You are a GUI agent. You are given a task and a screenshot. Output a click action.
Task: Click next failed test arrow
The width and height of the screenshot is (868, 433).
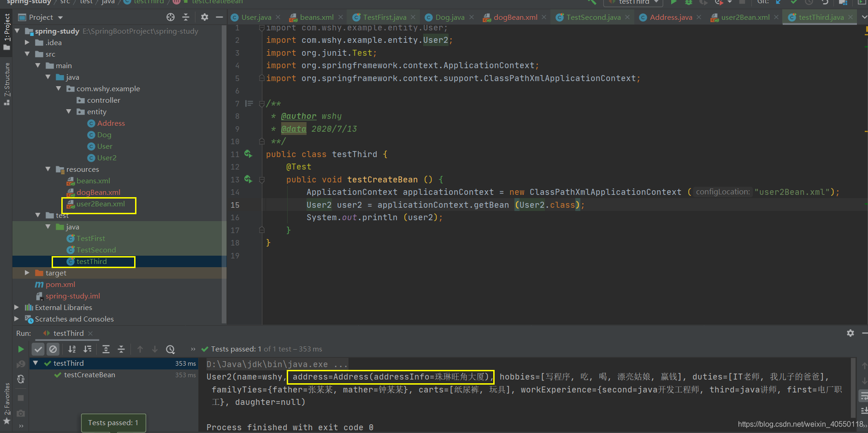155,349
